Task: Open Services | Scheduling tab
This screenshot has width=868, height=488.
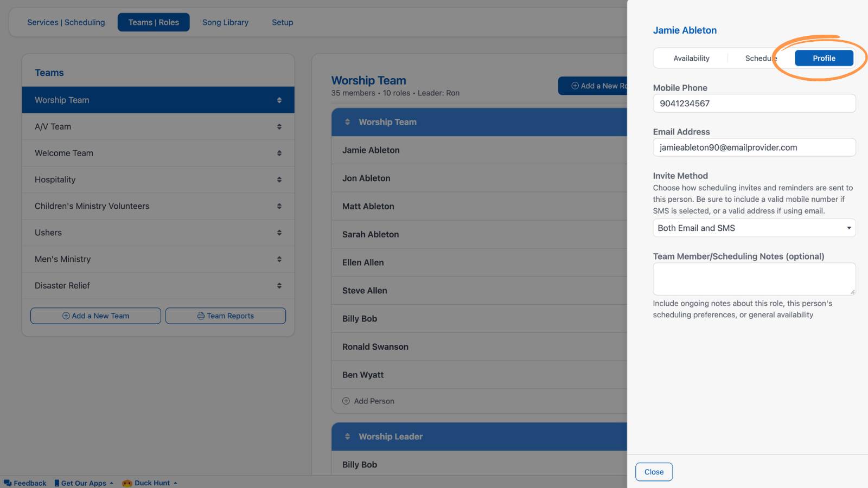Action: point(66,22)
